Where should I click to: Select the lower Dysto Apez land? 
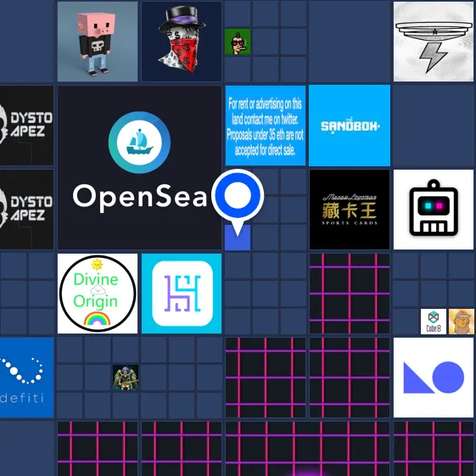[26, 210]
